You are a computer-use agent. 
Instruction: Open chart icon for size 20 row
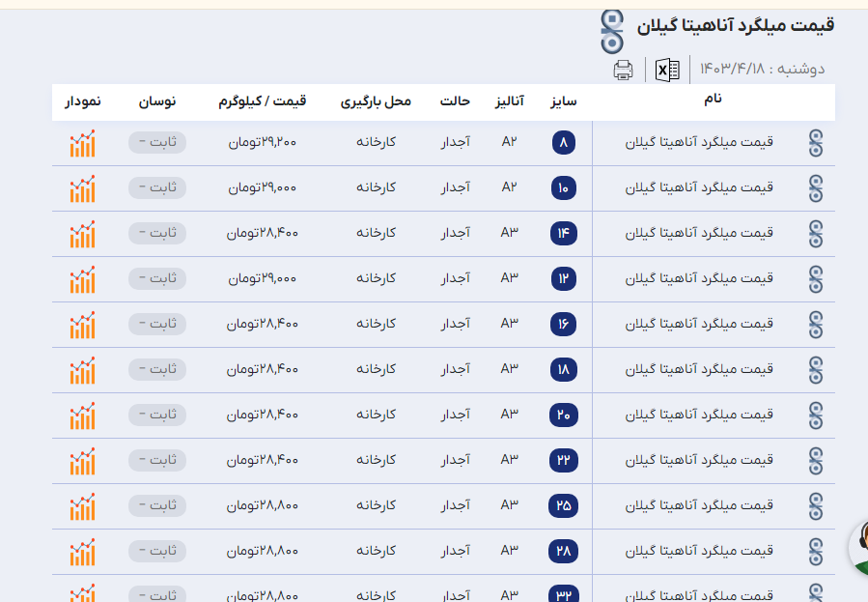82,416
